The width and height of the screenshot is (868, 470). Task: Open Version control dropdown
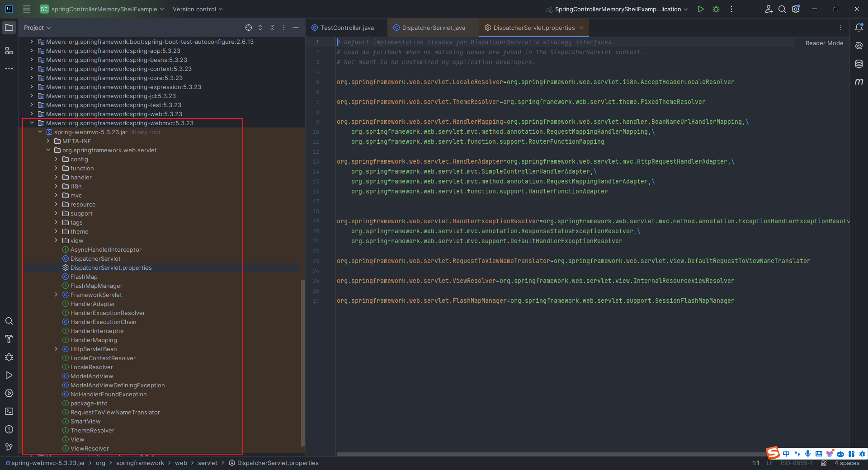click(198, 9)
